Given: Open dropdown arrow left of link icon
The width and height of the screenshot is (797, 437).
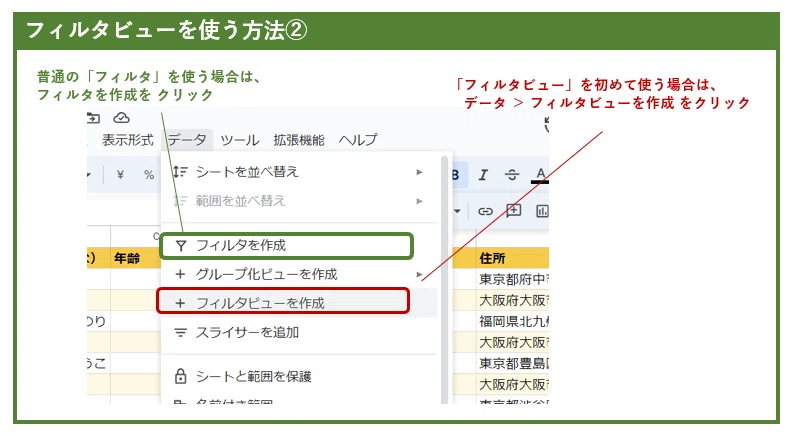Looking at the screenshot, I should click(457, 211).
